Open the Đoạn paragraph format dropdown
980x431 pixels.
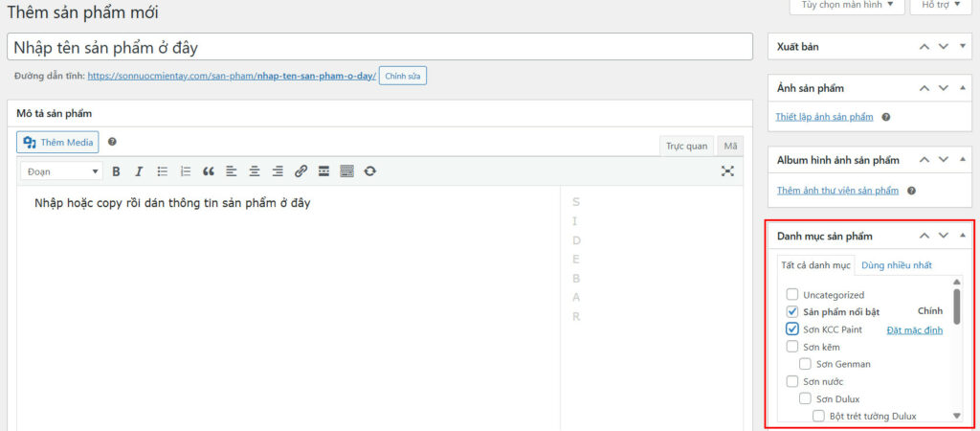tap(61, 171)
